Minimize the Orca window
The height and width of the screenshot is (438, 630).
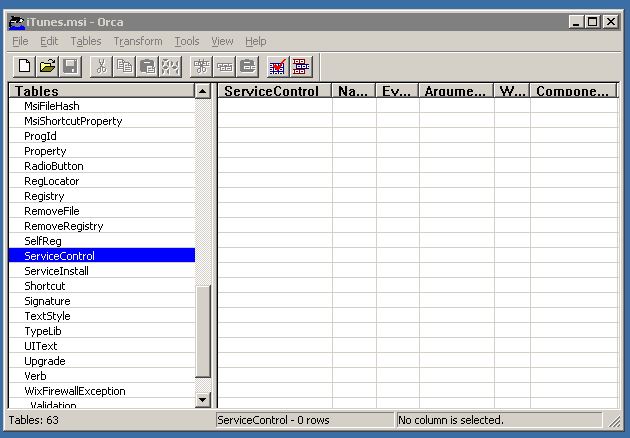pos(576,22)
